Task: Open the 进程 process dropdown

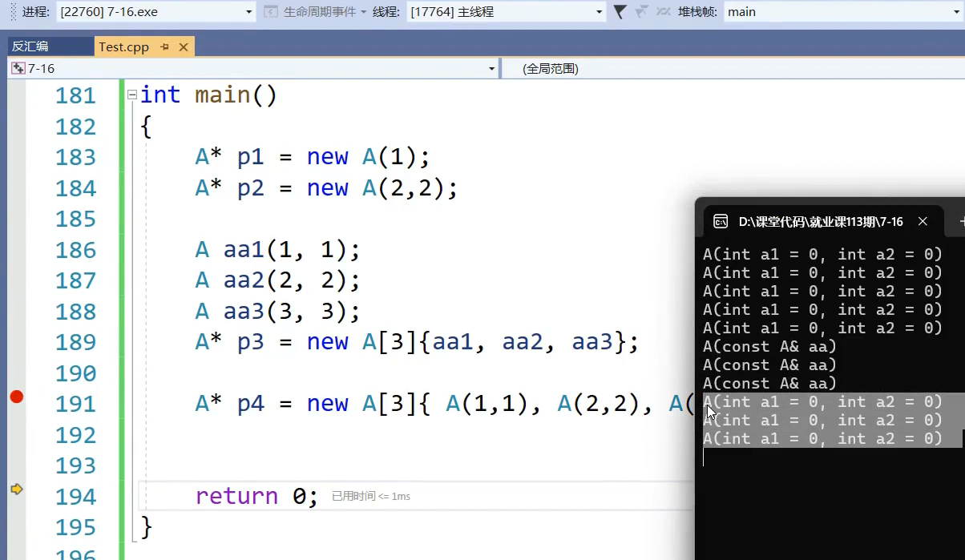Action: (157, 11)
